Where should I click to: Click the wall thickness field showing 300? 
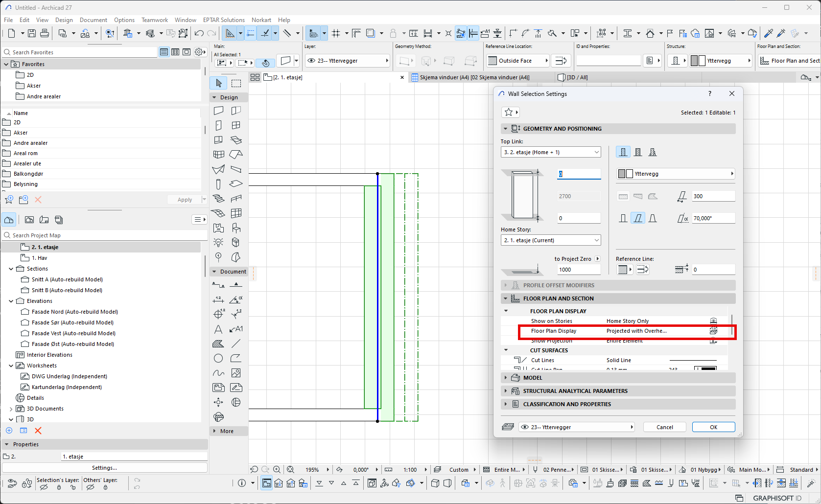[713, 196]
